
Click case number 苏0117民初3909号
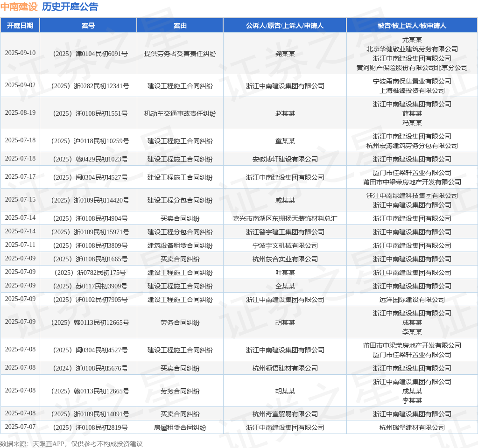(90, 287)
